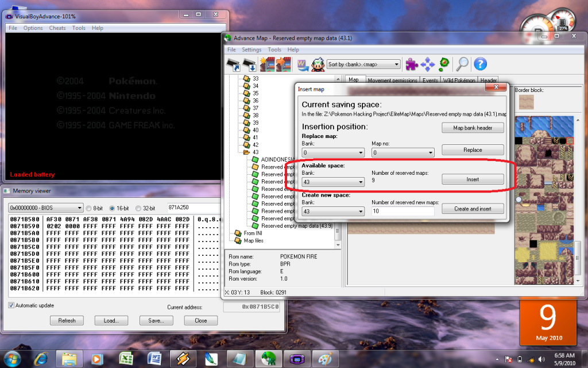Viewport: 588px width, 368px height.
Task: Click the battery icon in system tray
Action: pos(519,359)
